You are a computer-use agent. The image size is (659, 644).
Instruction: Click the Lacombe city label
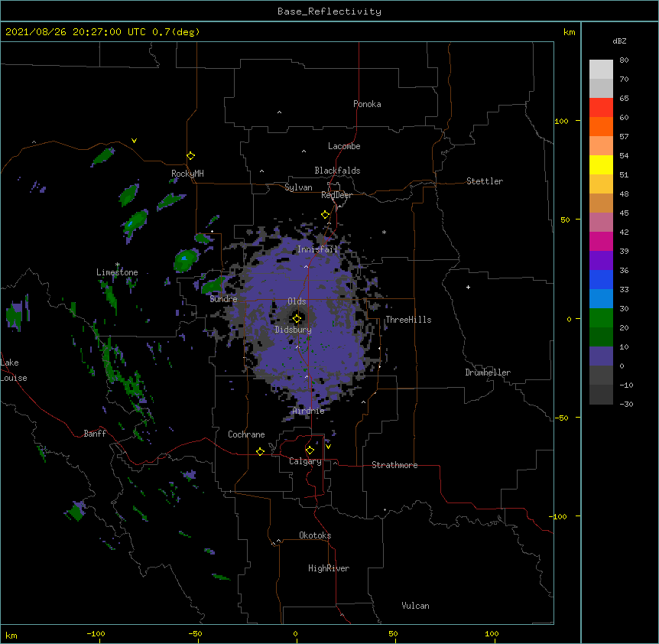tap(344, 146)
